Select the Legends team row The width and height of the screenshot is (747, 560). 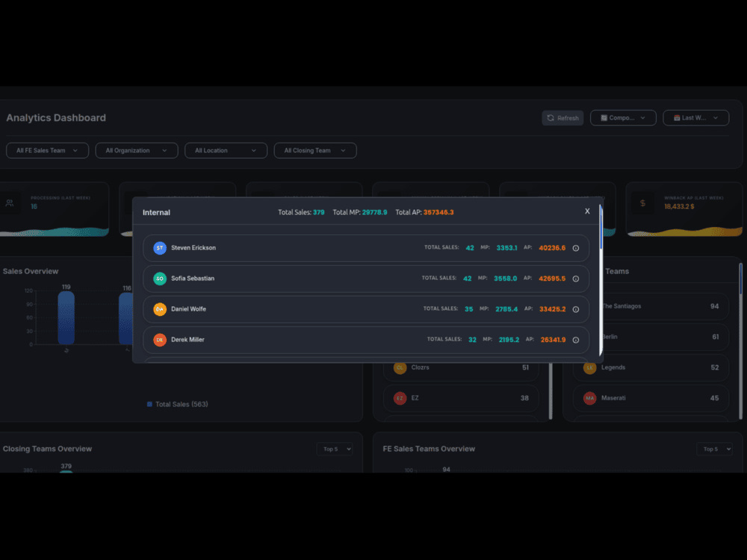651,367
